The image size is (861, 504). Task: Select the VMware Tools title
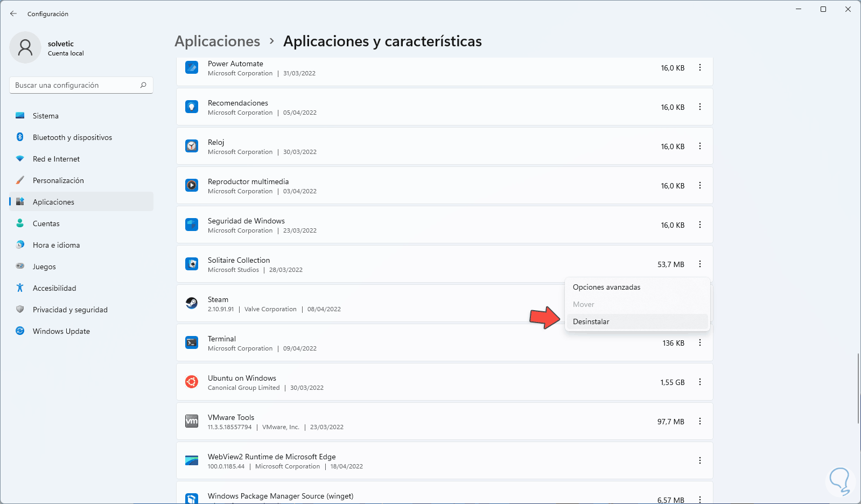[231, 417]
